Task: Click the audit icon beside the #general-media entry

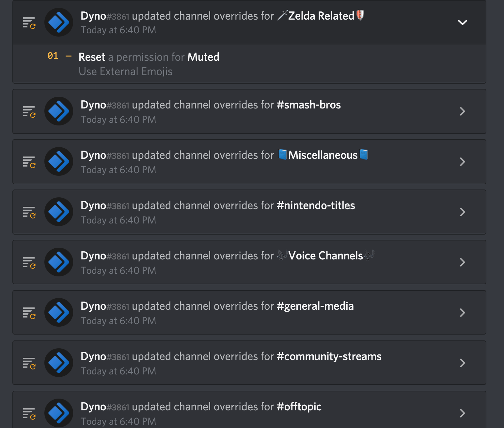Action: (29, 313)
